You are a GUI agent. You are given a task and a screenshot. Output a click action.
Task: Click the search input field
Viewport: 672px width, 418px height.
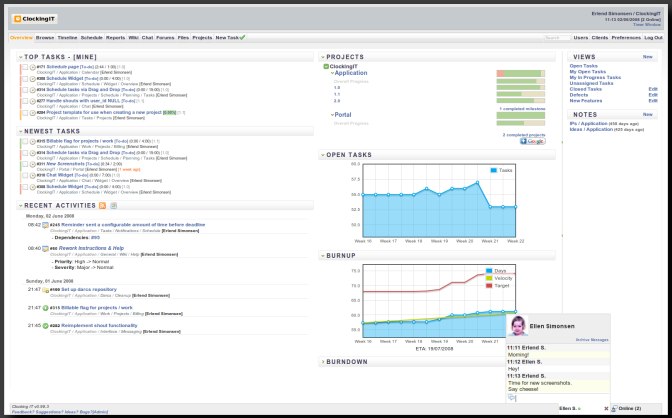(x=557, y=37)
